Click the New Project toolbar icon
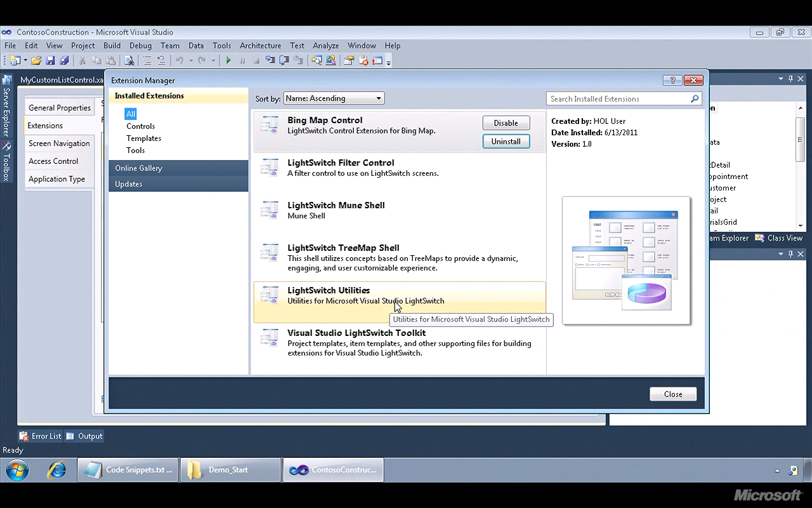 pos(15,61)
